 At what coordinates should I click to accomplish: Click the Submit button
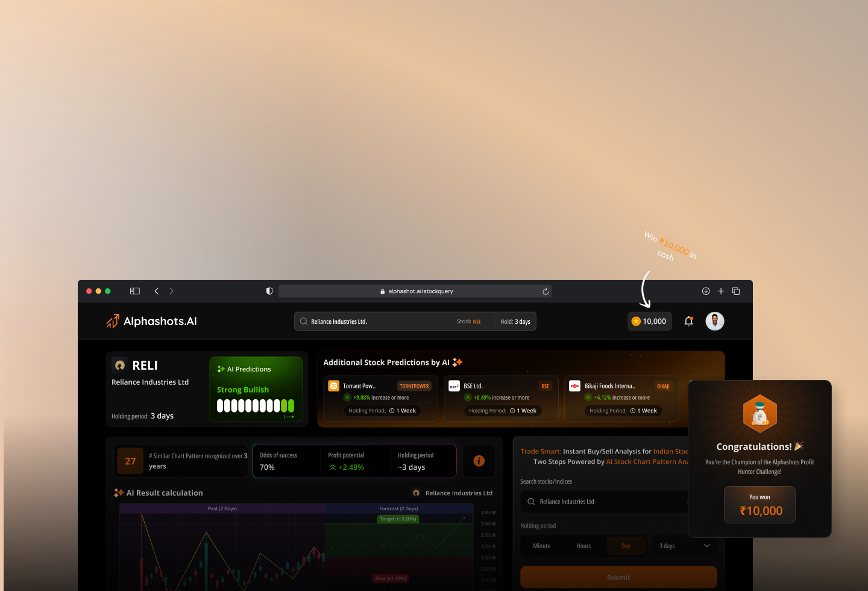click(x=618, y=577)
